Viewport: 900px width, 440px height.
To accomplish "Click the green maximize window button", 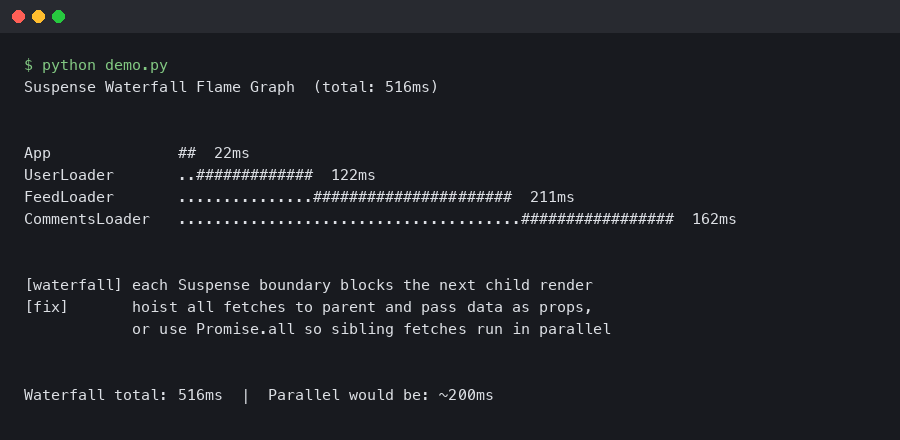I will coord(59,16).
